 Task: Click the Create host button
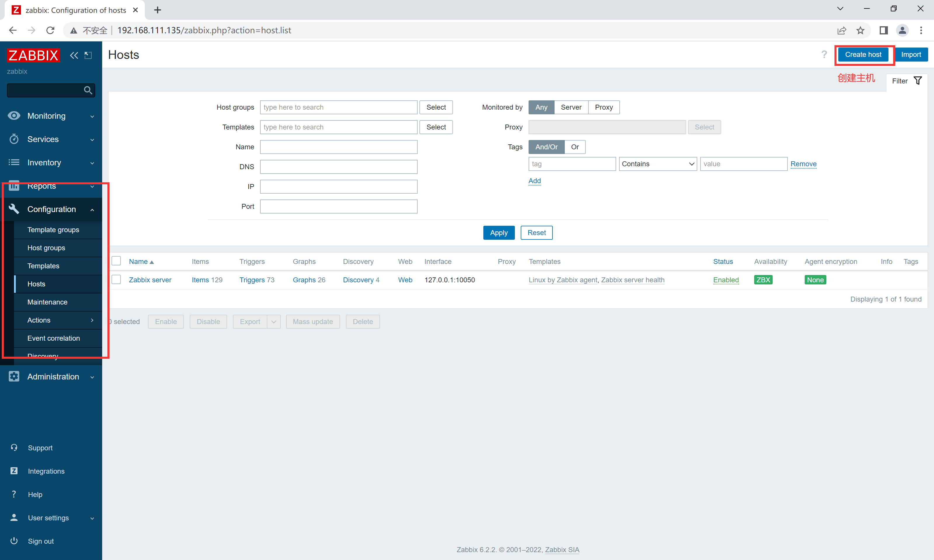(863, 54)
